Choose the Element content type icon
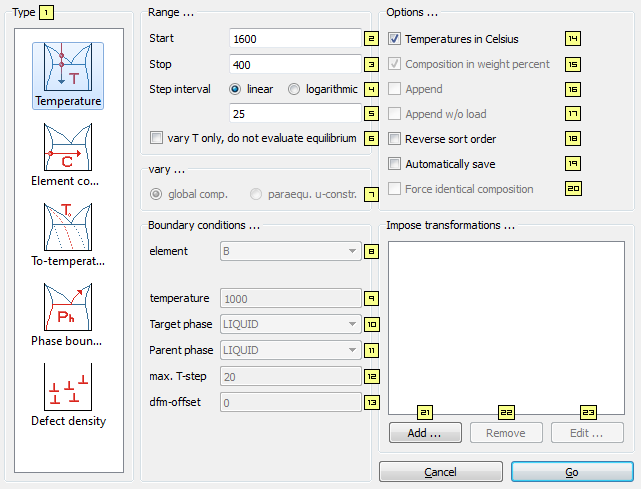Image resolution: width=641 pixels, height=489 pixels. 68,148
